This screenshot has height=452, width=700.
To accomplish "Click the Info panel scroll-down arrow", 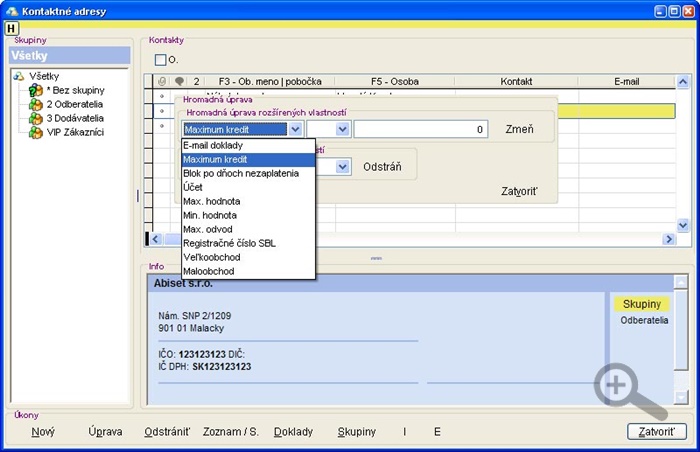I will point(681,396).
